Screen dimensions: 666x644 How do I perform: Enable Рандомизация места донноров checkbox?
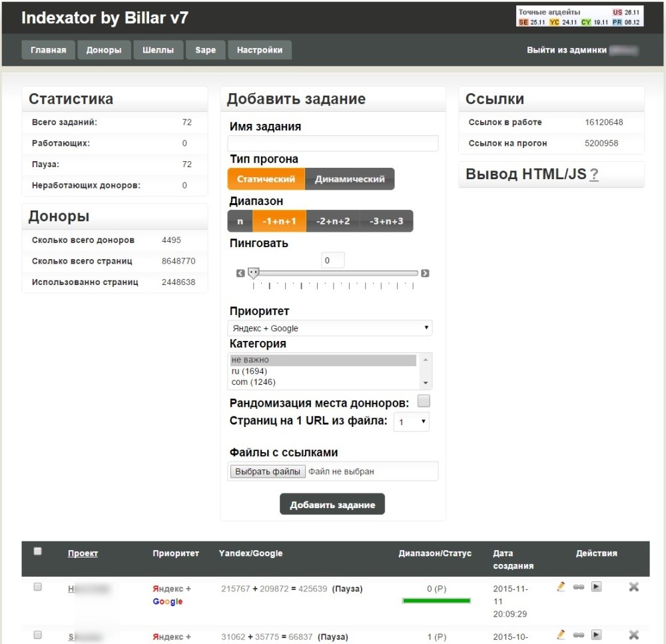(x=424, y=401)
